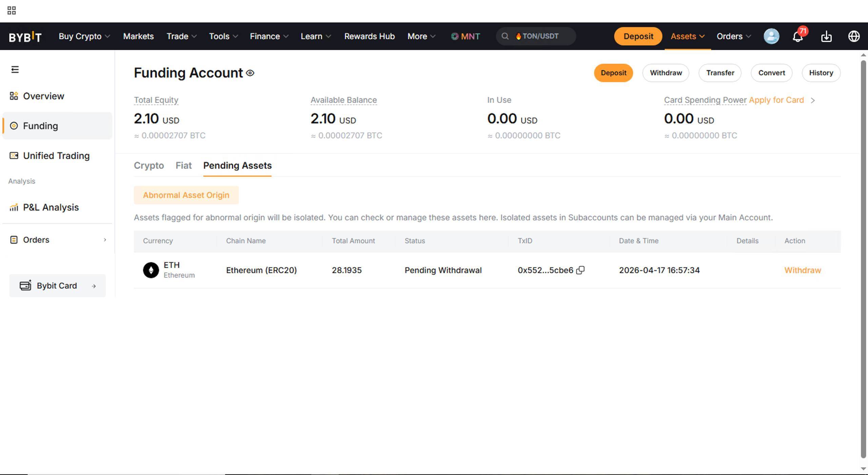
Task: Expand the Bybit Card arrow
Action: click(94, 286)
